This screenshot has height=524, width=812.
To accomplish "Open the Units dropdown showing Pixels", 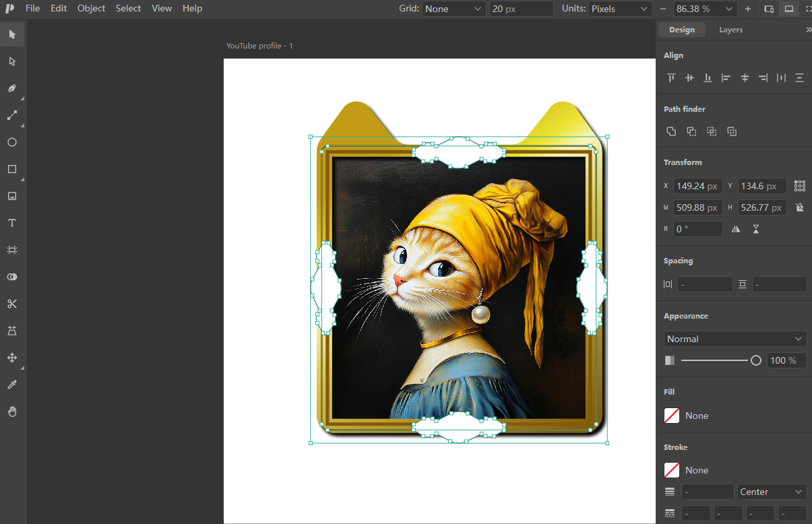I will click(619, 9).
